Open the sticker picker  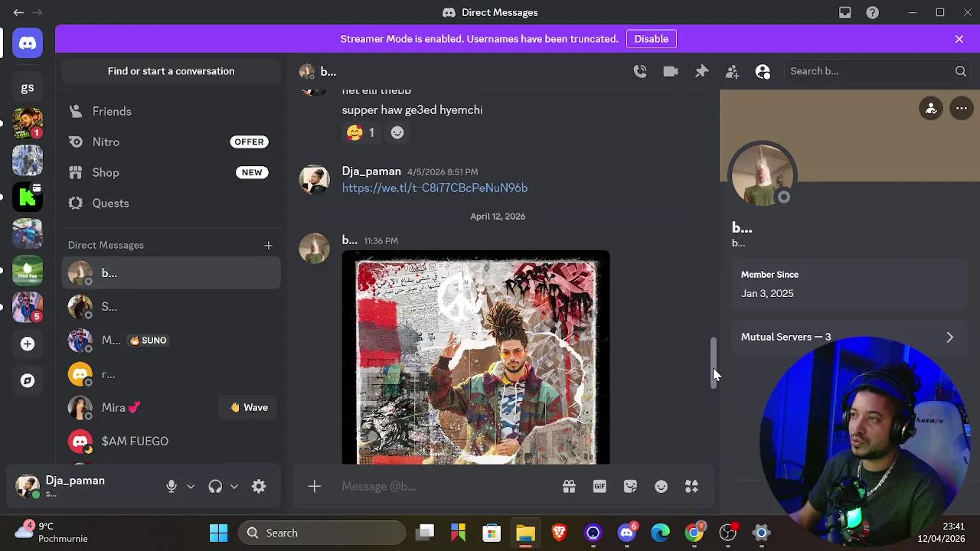coord(630,486)
